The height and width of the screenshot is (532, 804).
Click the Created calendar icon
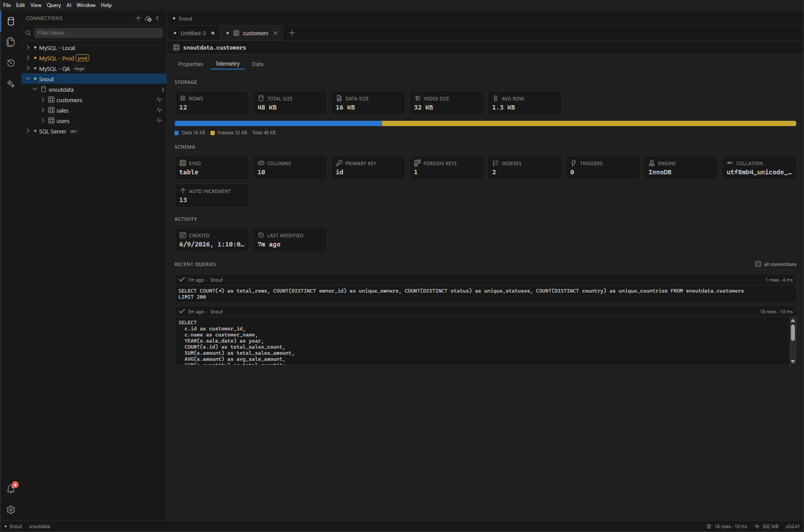(183, 235)
